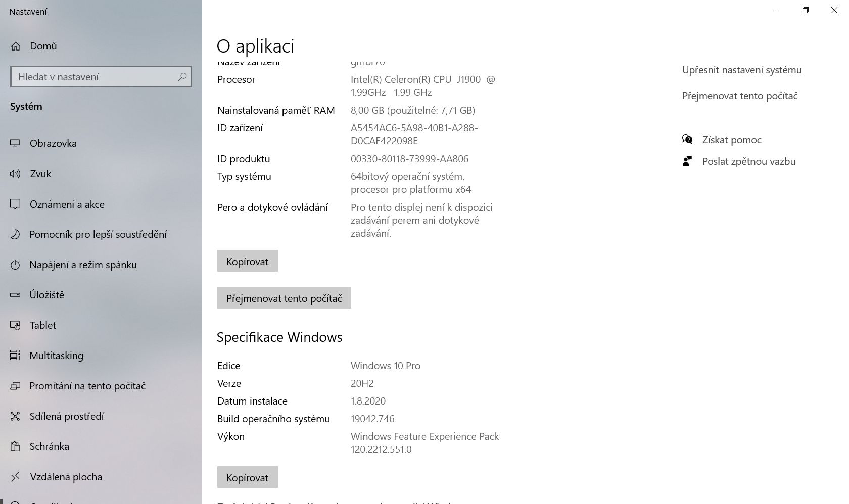Select Pomocník pro lepší soustředění item

tap(101, 234)
